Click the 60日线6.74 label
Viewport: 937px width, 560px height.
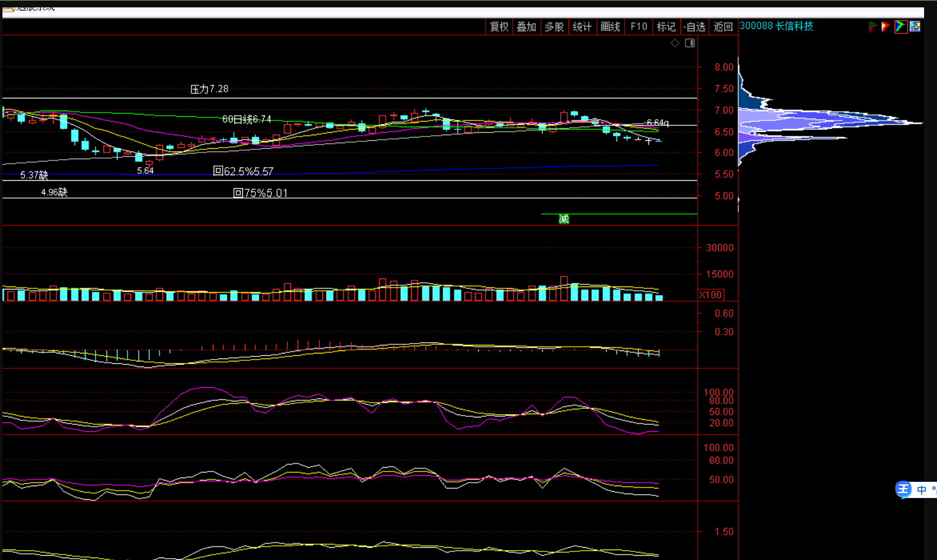tap(247, 119)
